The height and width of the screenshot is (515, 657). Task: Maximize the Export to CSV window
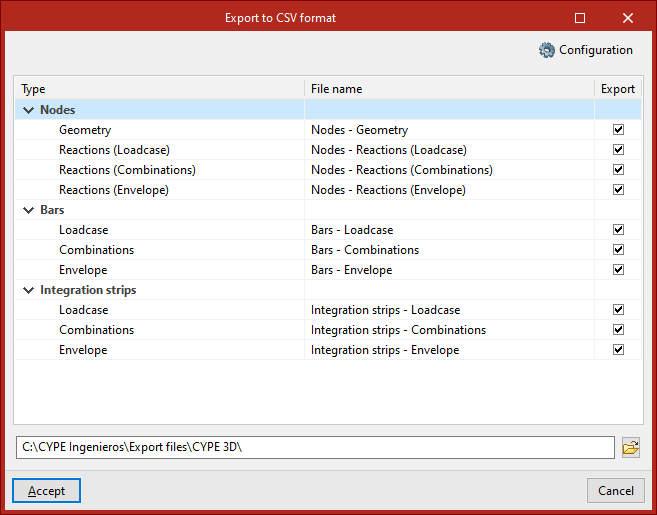(580, 17)
